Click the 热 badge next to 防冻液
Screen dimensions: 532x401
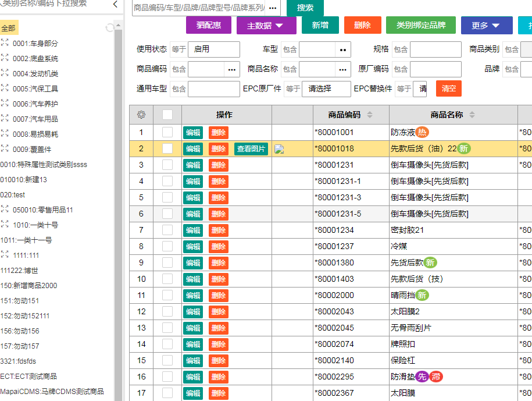[422, 133]
